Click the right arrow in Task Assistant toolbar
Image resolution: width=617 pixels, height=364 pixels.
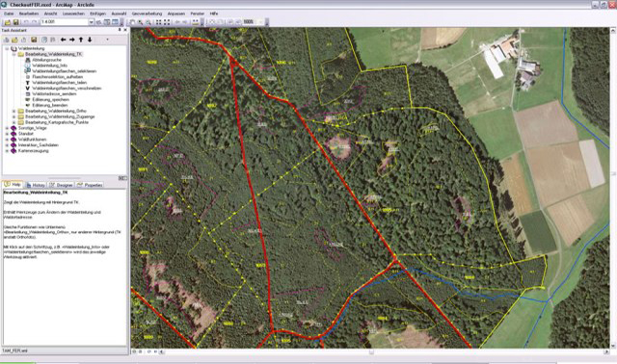(72, 39)
